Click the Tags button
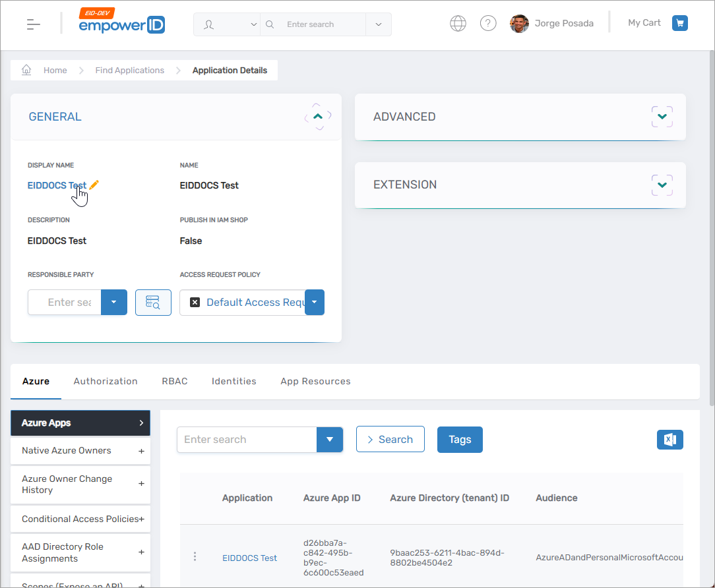The image size is (715, 588). [460, 440]
